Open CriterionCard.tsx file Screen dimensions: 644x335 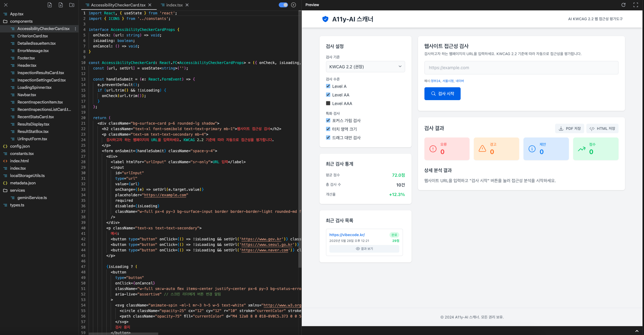[x=39, y=36]
